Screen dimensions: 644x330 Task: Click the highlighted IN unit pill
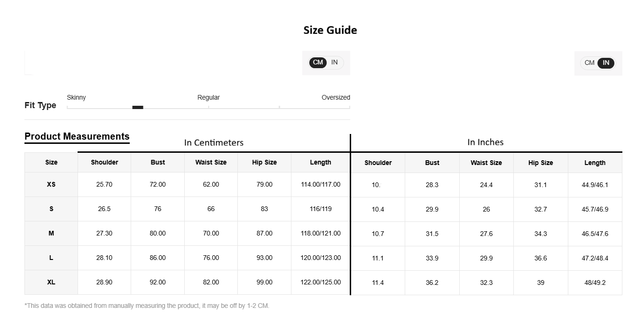coord(606,63)
